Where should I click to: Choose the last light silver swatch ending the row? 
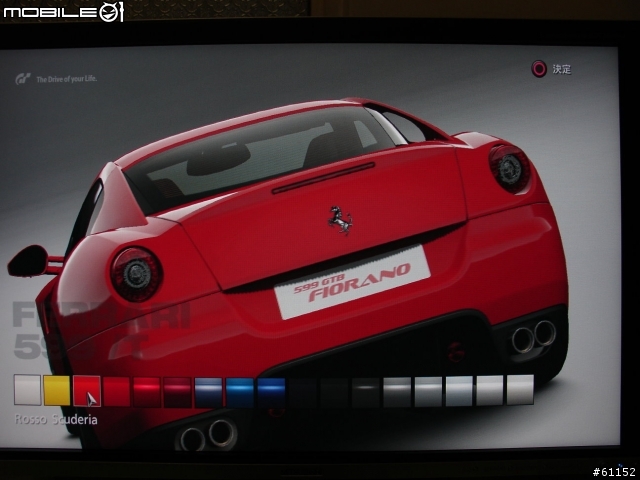coord(520,390)
